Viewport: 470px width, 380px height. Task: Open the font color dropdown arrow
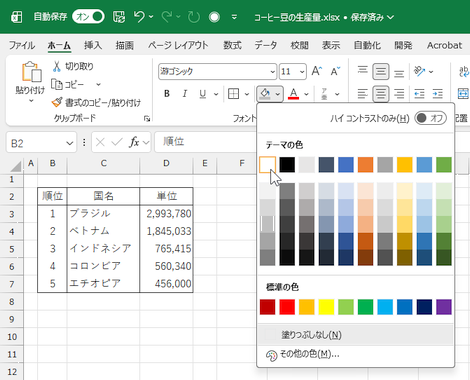306,94
